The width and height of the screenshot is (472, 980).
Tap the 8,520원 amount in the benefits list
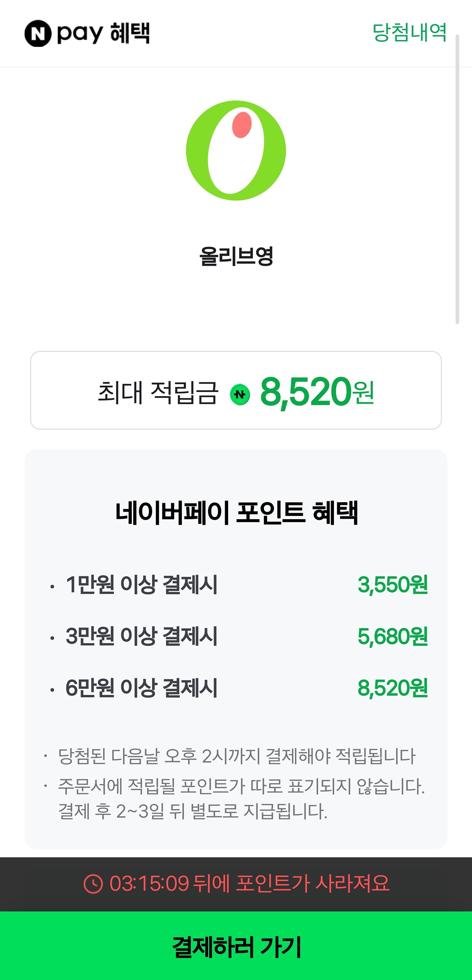[x=392, y=688]
